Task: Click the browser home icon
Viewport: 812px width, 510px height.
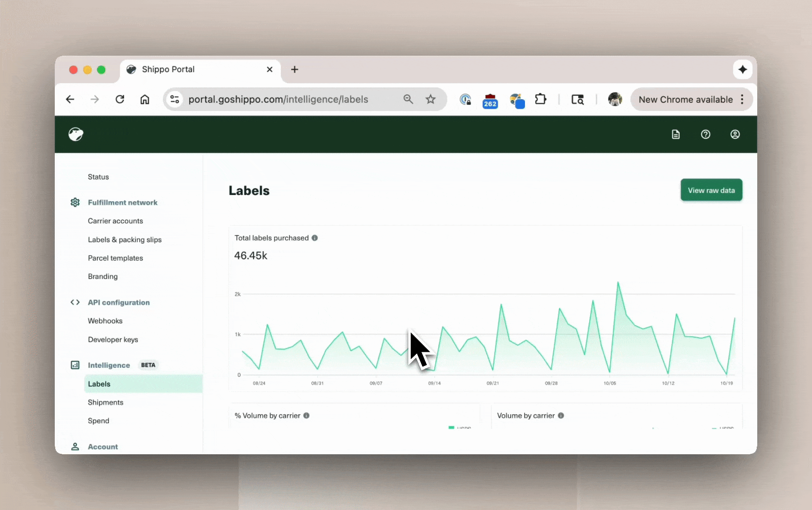Action: (x=145, y=99)
